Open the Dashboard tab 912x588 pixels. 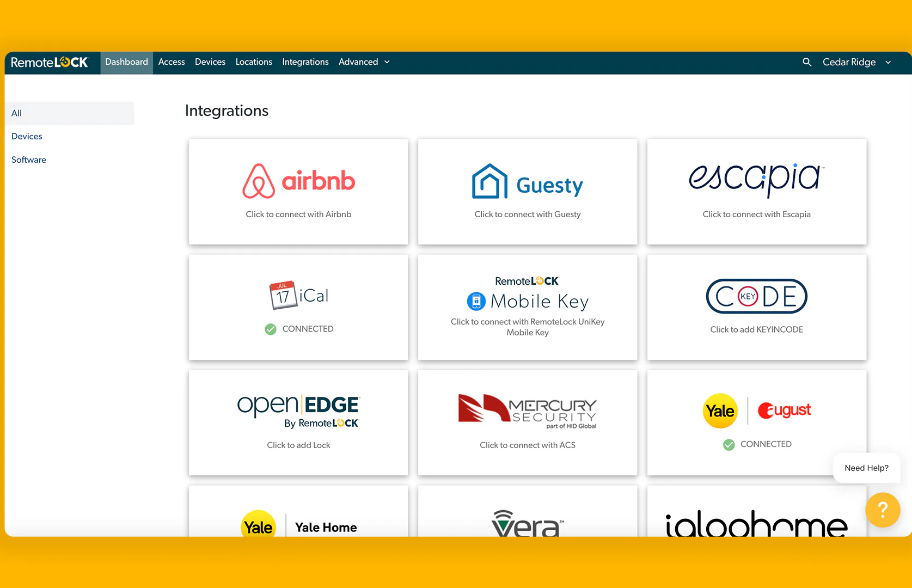126,62
